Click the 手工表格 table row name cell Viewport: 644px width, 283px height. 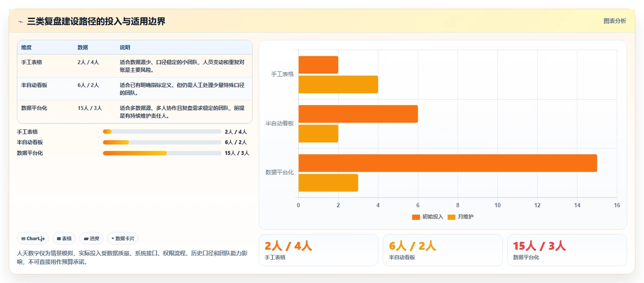32,62
